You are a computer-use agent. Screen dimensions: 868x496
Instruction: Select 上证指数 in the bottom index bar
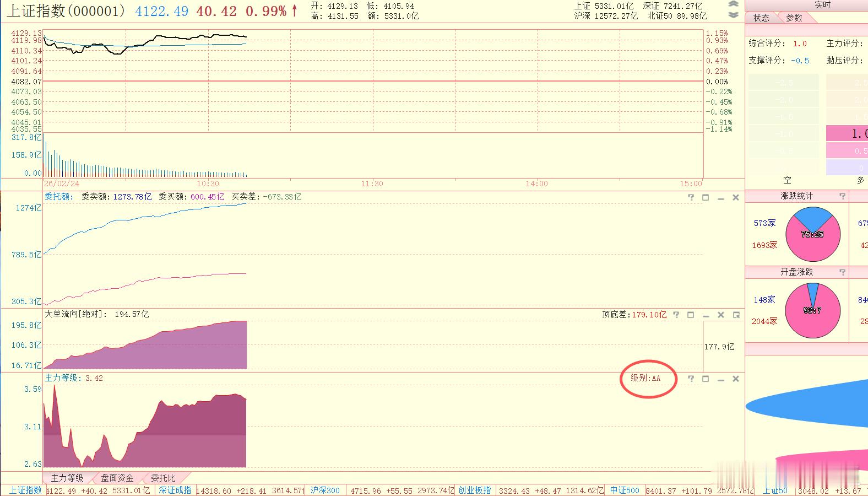(25, 490)
